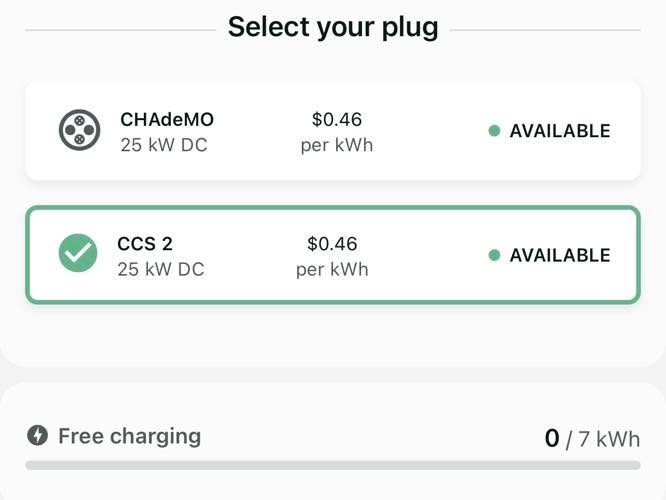Select the CHAdeMO plug card

(333, 130)
